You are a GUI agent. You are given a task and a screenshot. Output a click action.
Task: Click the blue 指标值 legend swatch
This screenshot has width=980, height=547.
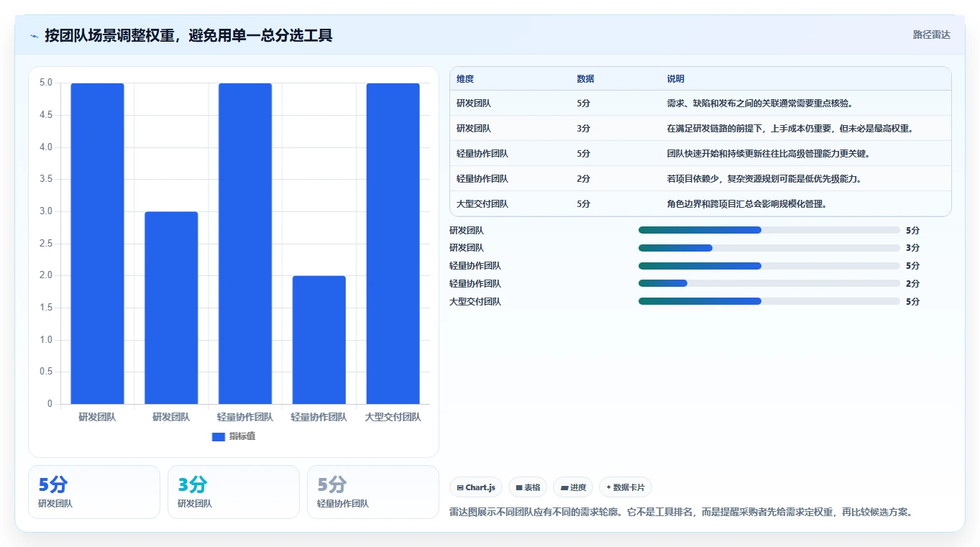pos(219,437)
